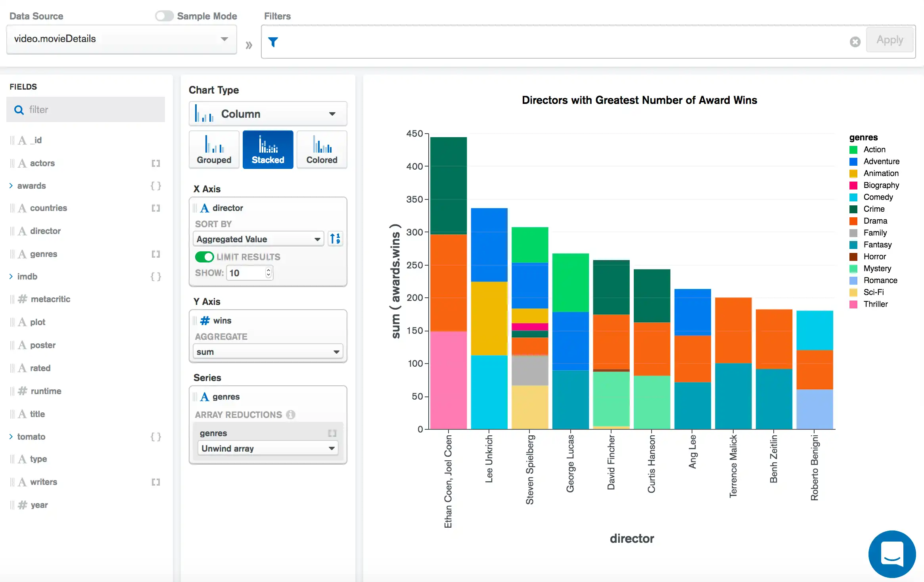The width and height of the screenshot is (924, 582).
Task: Open the Column chart type dropdown
Action: (268, 114)
